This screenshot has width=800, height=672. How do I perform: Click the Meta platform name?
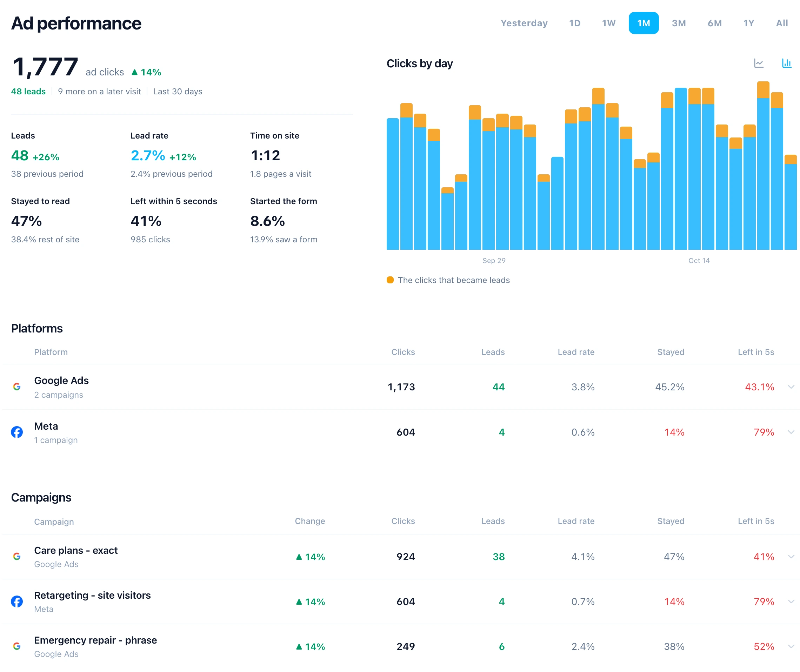46,426
